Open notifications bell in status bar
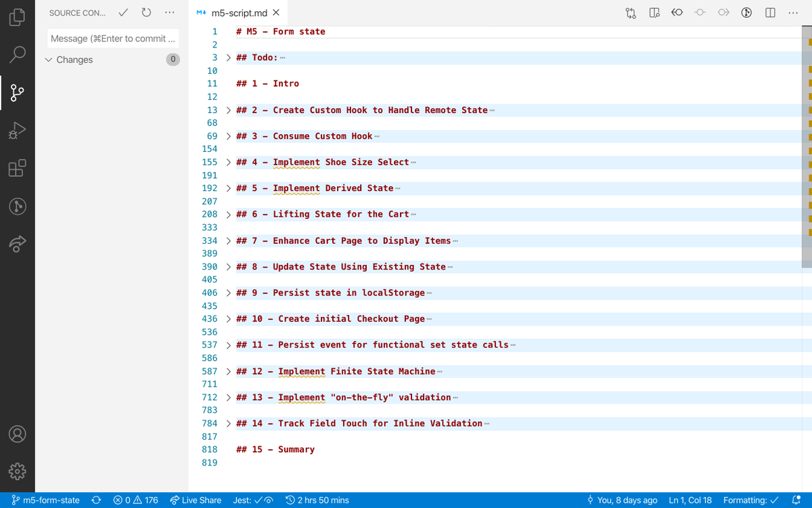The width and height of the screenshot is (812, 508). tap(796, 500)
